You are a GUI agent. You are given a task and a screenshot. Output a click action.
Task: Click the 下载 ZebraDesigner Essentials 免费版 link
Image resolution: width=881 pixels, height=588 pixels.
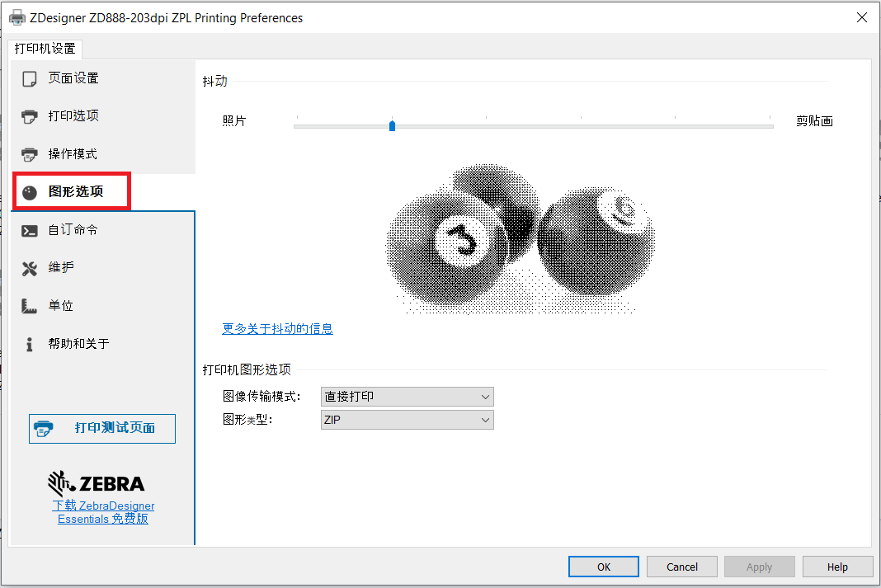coord(102,511)
